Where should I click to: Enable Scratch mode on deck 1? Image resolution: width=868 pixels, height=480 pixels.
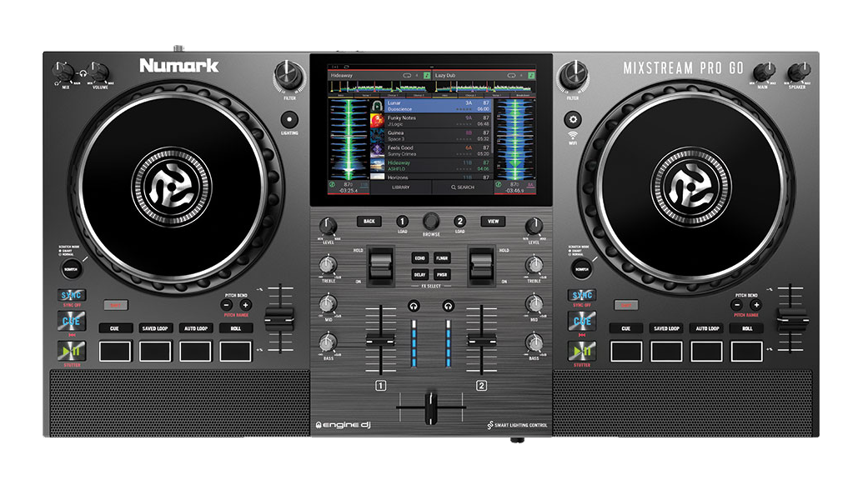pyautogui.click(x=71, y=269)
